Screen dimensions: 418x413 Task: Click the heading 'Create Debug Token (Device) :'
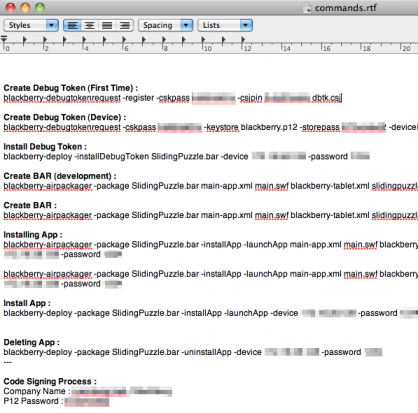(65, 117)
